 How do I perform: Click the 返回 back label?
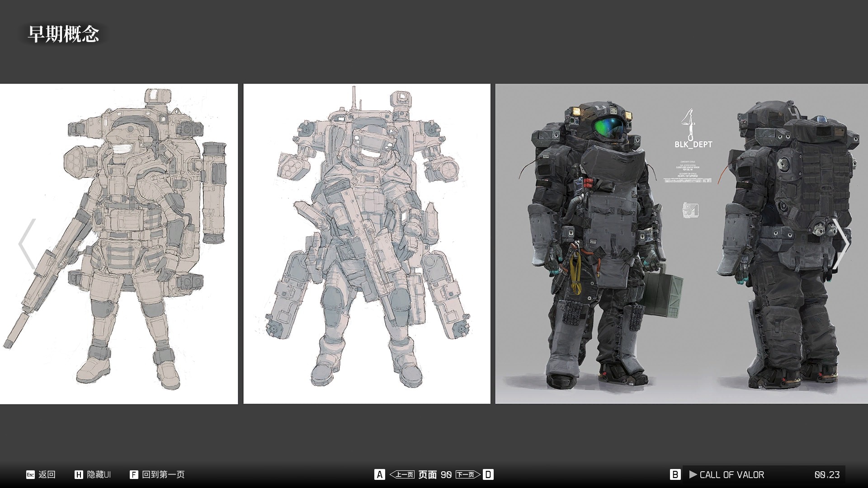click(47, 474)
